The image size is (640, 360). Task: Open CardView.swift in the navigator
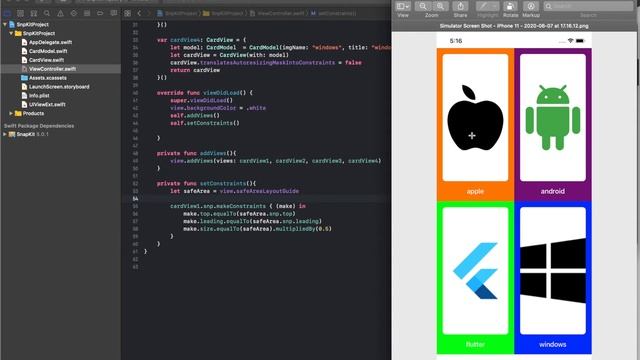pos(46,60)
